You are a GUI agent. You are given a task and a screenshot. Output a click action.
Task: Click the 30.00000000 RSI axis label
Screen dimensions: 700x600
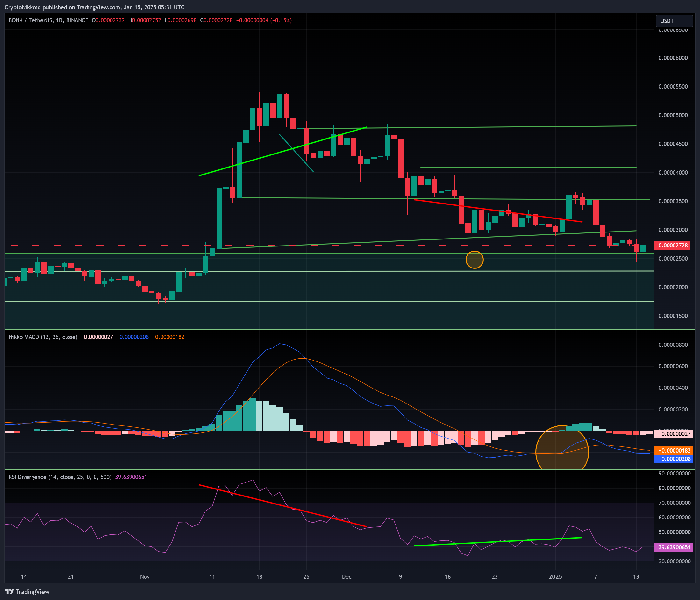[674, 561]
